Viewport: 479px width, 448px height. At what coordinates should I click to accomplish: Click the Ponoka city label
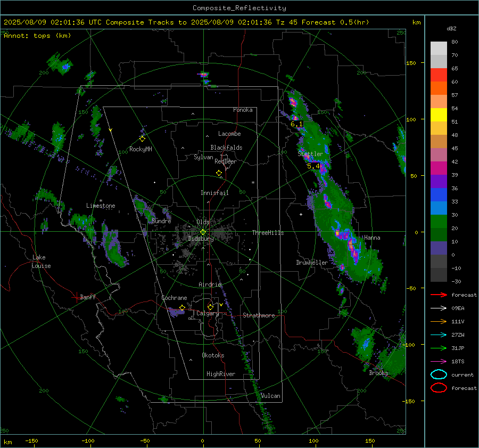pyautogui.click(x=243, y=110)
